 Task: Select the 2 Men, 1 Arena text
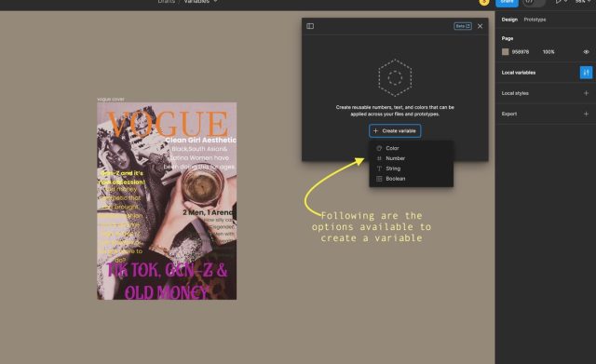point(208,212)
